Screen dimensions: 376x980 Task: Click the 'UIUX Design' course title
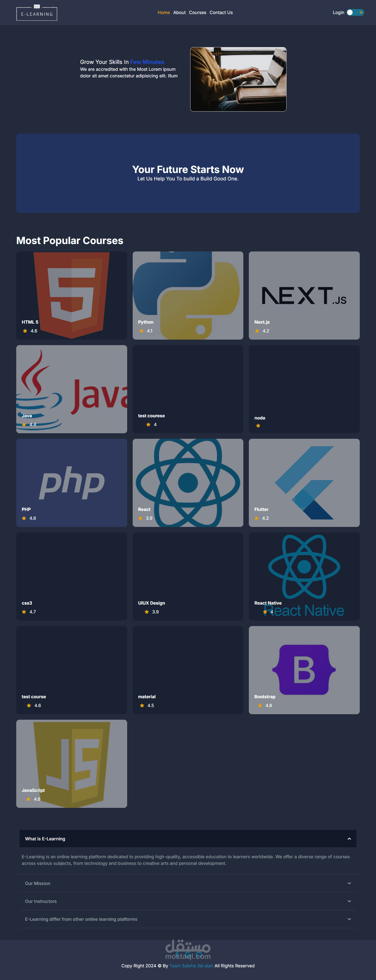tap(151, 603)
